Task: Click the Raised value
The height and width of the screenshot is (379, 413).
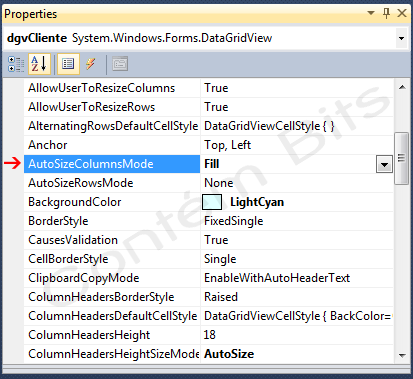Action: pyautogui.click(x=221, y=297)
